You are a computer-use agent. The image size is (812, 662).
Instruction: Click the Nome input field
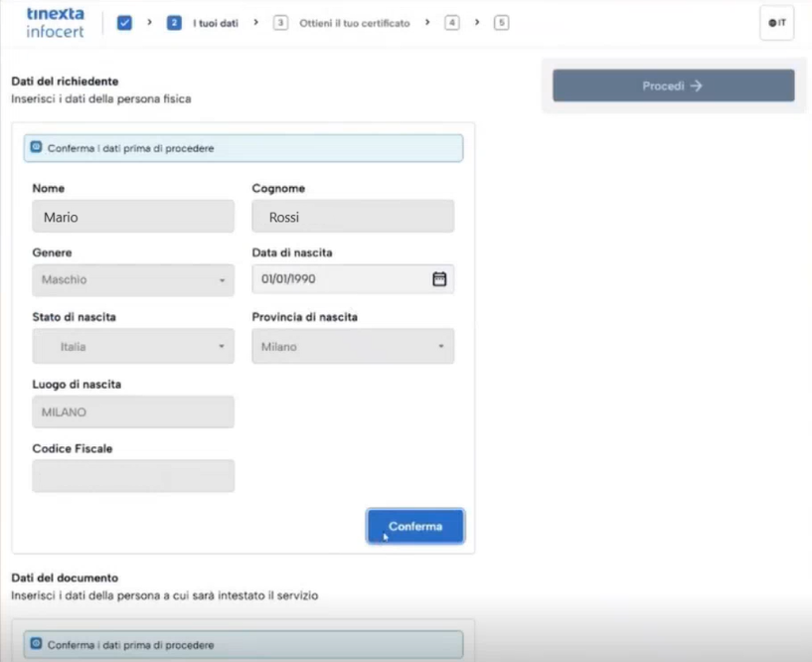133,217
